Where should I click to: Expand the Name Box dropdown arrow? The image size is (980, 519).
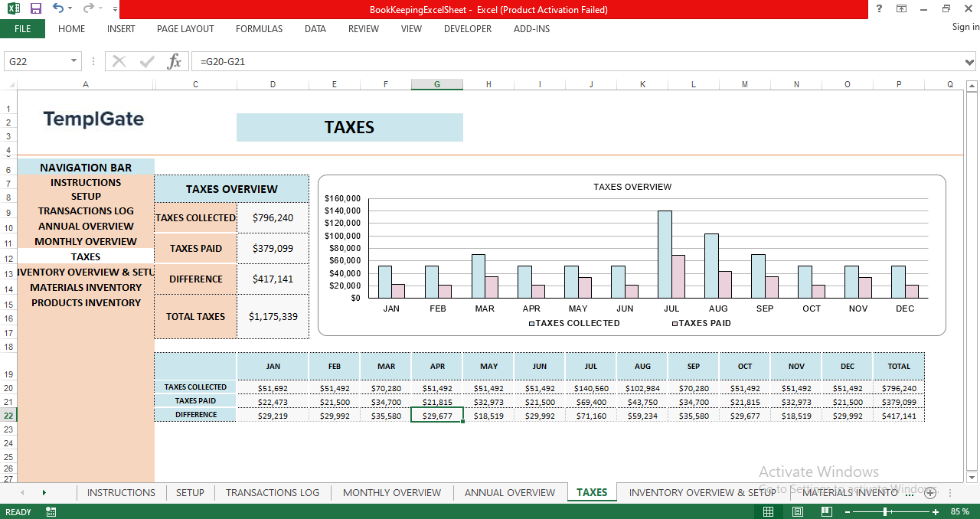(x=74, y=61)
